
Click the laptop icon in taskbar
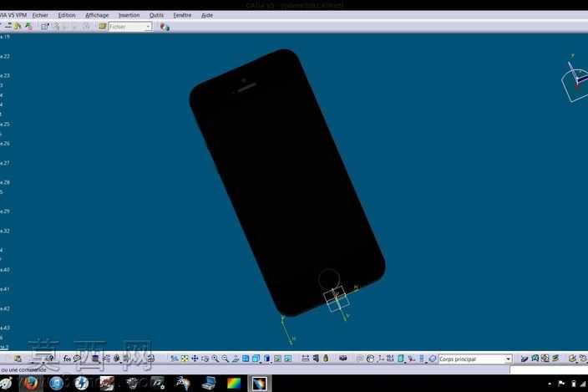pyautogui.click(x=208, y=384)
